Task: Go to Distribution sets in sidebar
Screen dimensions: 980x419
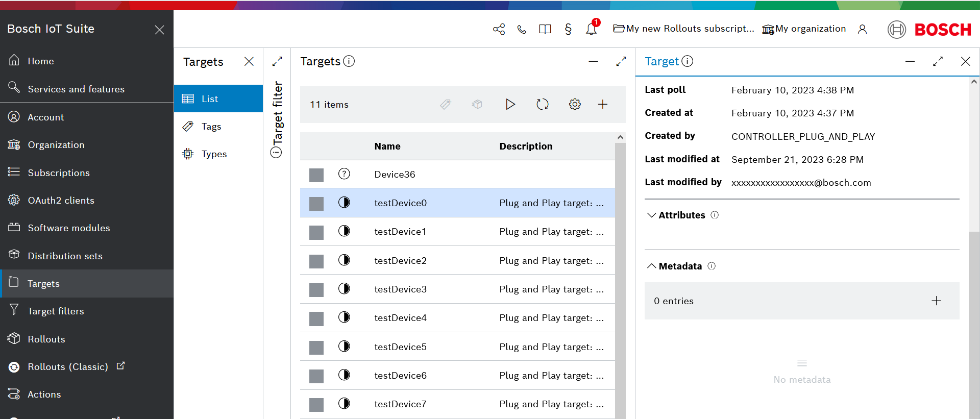Action: (65, 256)
